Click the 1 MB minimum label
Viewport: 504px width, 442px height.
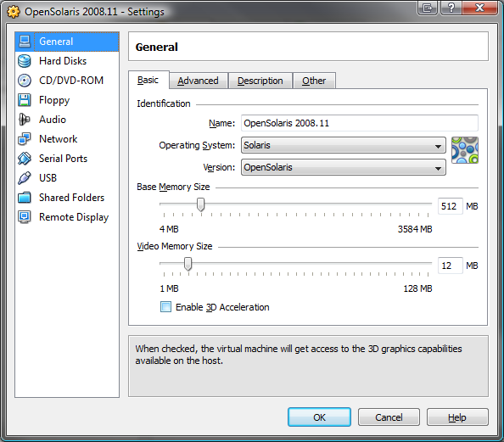tap(169, 288)
